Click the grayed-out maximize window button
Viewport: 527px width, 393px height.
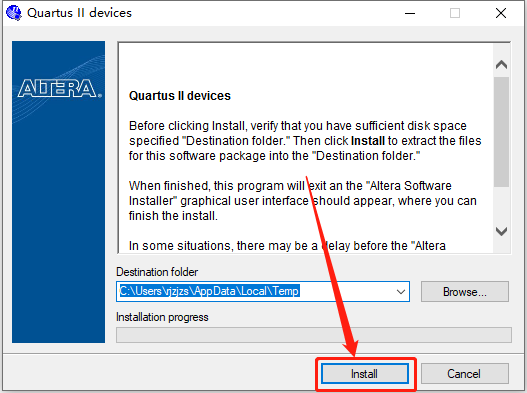click(455, 13)
